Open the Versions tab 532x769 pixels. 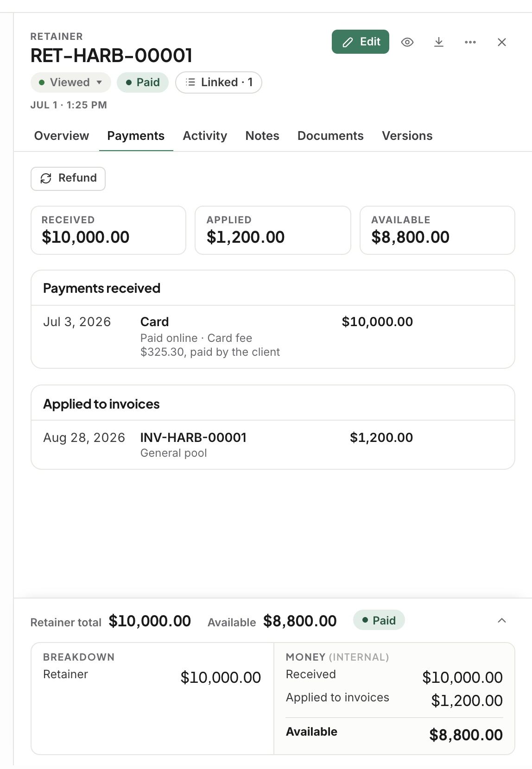(407, 136)
